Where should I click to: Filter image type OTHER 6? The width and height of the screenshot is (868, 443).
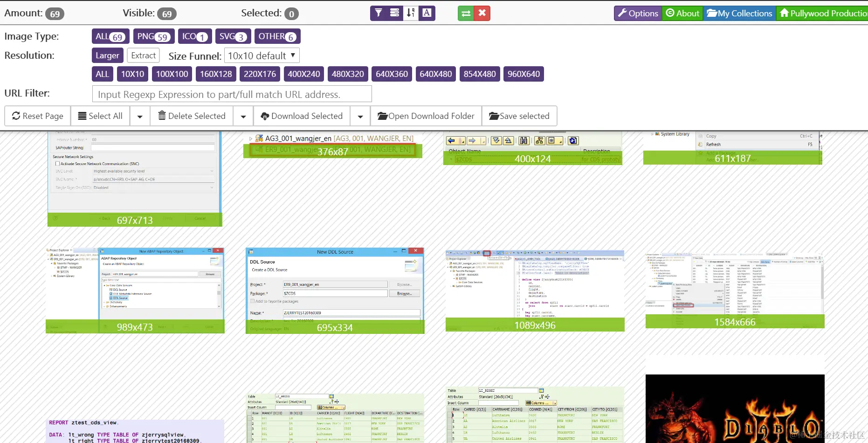[x=277, y=36]
